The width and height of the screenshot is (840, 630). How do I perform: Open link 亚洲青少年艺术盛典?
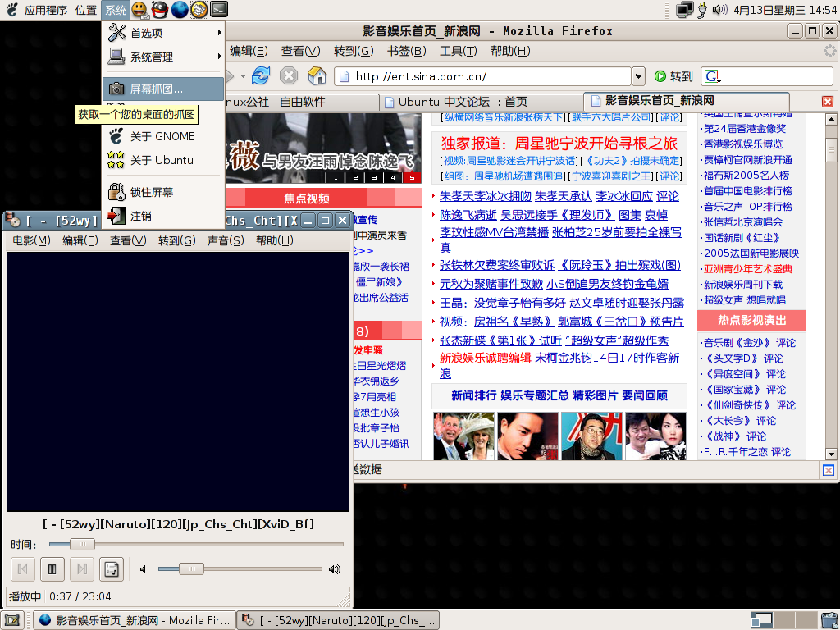[x=748, y=269]
